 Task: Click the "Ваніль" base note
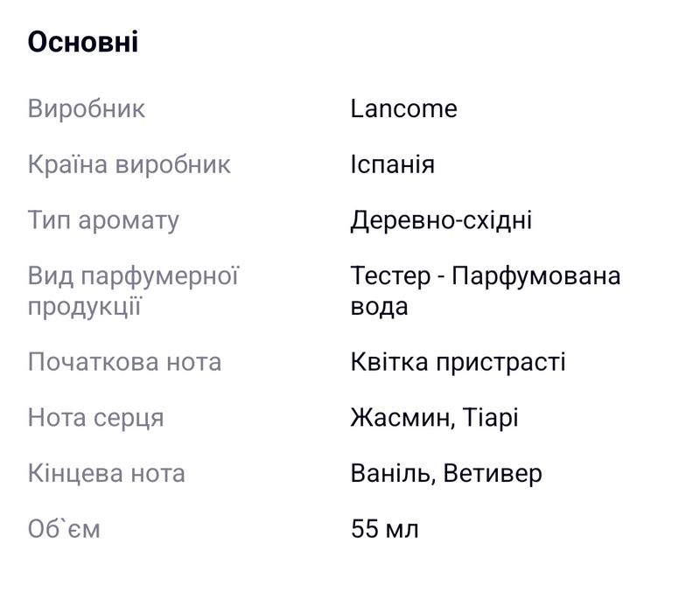click(x=391, y=474)
